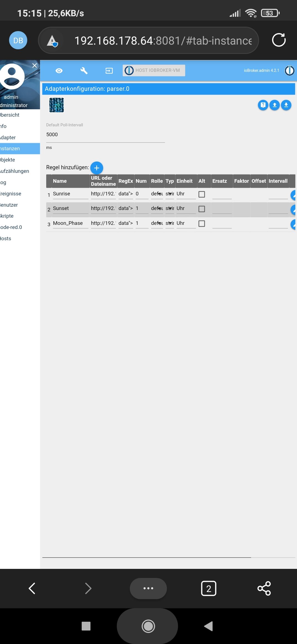Open Benutzer in the sidebar
Viewport: 297px width, 644px height.
click(20, 205)
